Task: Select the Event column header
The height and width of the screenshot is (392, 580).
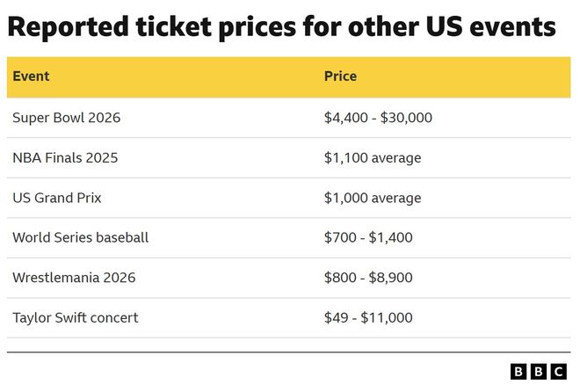Action: [31, 76]
